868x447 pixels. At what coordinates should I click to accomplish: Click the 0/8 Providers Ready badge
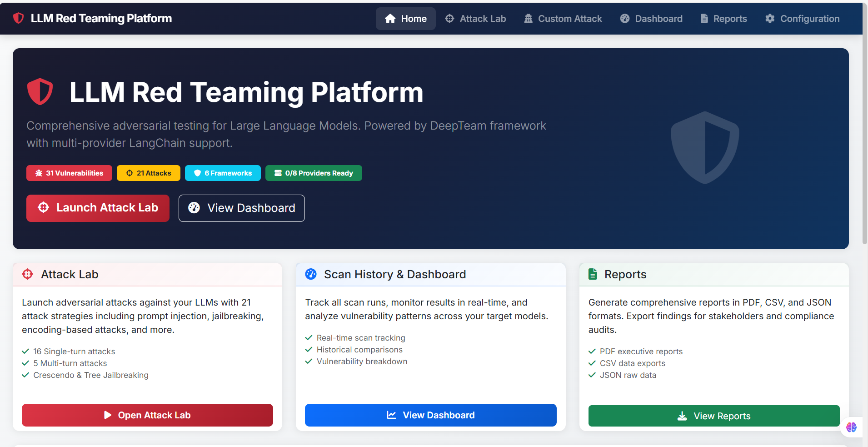(313, 173)
